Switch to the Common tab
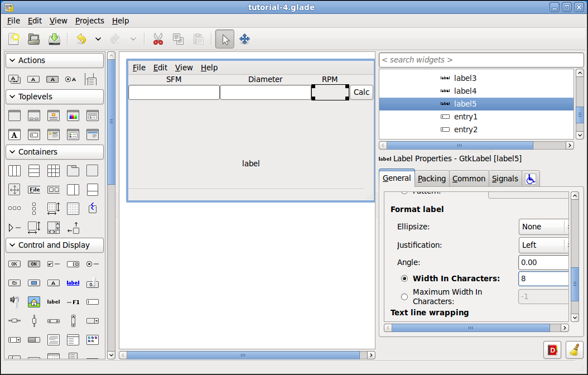 click(x=469, y=179)
